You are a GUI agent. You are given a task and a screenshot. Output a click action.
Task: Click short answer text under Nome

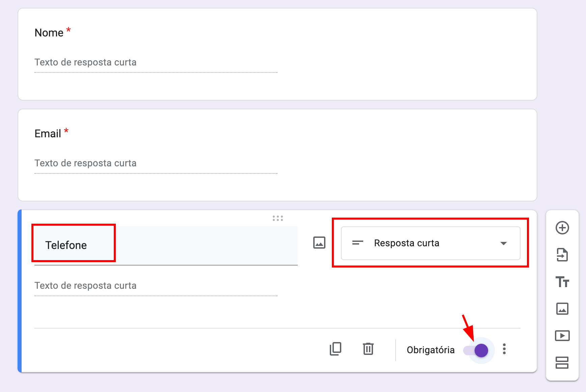point(85,62)
